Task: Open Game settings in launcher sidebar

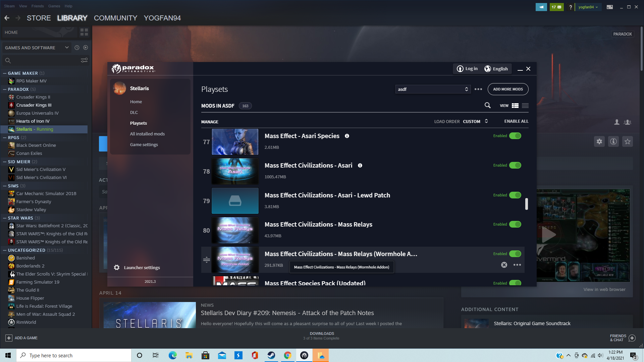Action: 144,144
